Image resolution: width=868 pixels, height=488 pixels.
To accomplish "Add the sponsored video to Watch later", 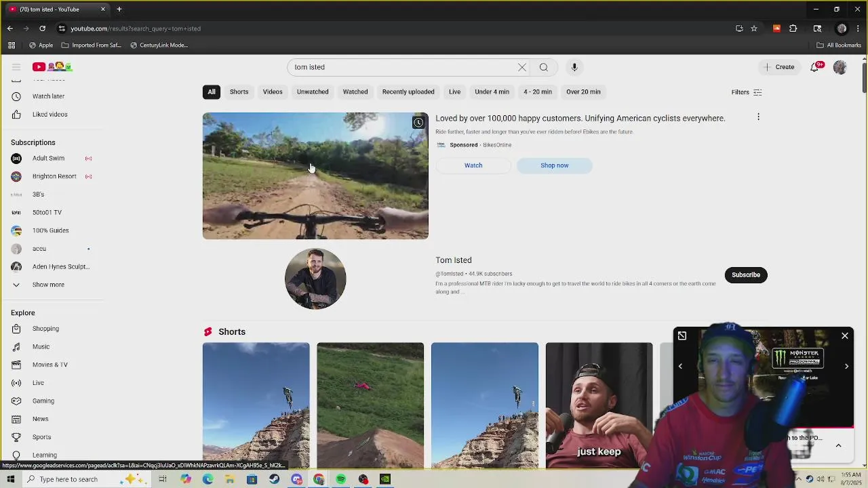I will [x=418, y=123].
